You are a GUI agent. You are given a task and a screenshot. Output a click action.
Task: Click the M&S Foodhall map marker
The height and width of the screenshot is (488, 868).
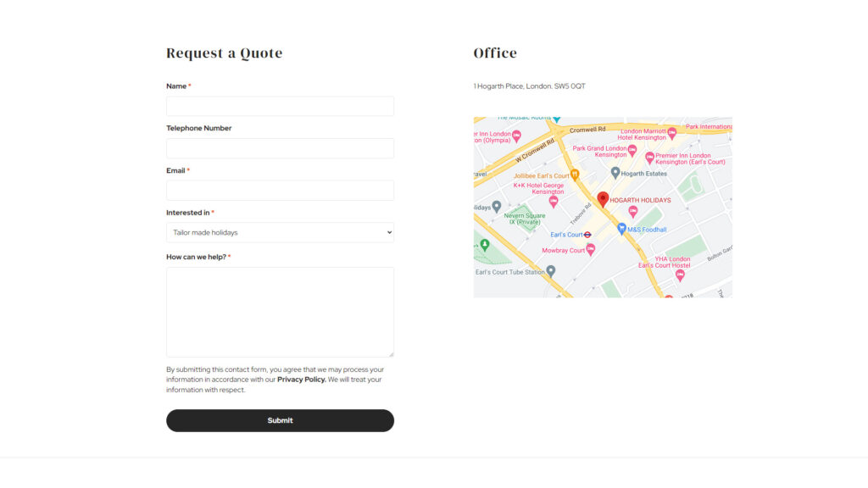(621, 229)
